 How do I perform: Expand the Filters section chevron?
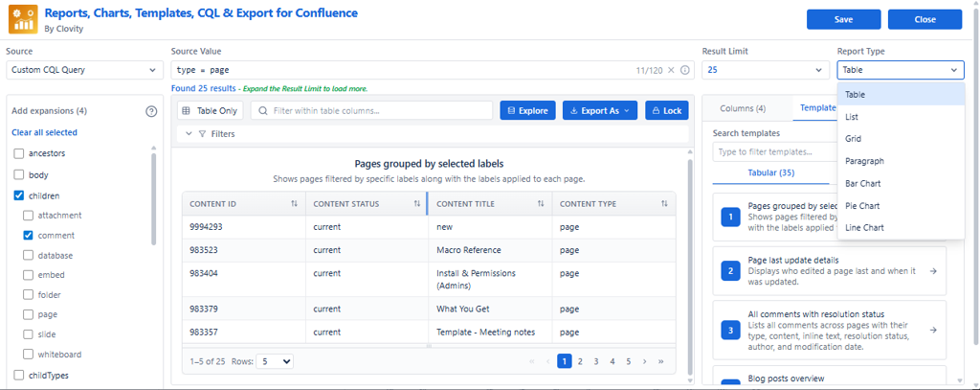coord(189,134)
